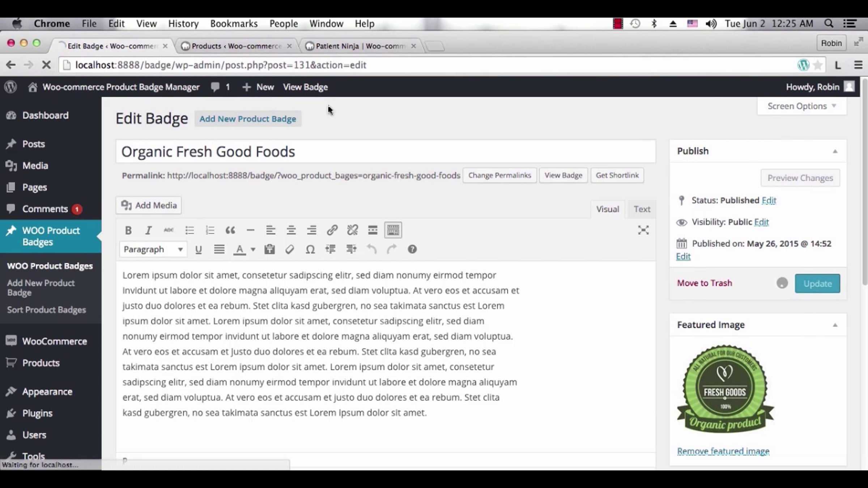Justify the text alignment
Viewport: 868px width, 488px height.
[219, 249]
